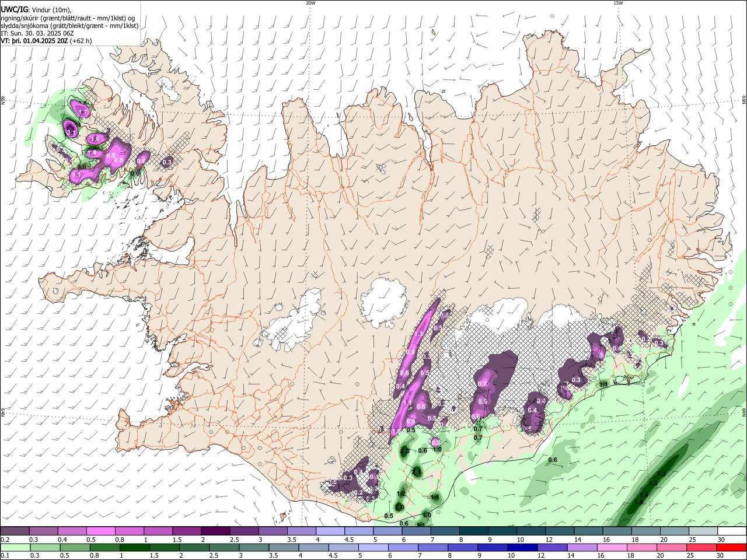Image resolution: width=747 pixels, height=560 pixels.
Task: Pick the 30 pure red rain-scale swatch
Action: point(731,548)
